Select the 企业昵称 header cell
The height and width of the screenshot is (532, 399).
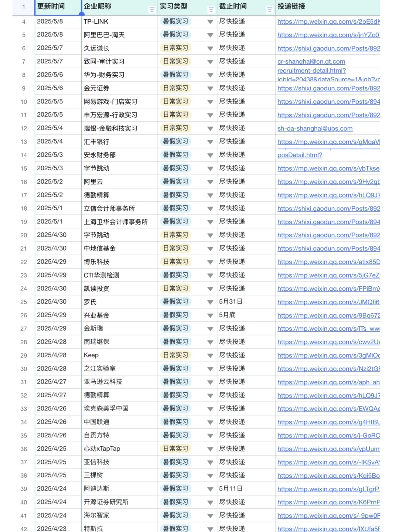click(119, 7)
